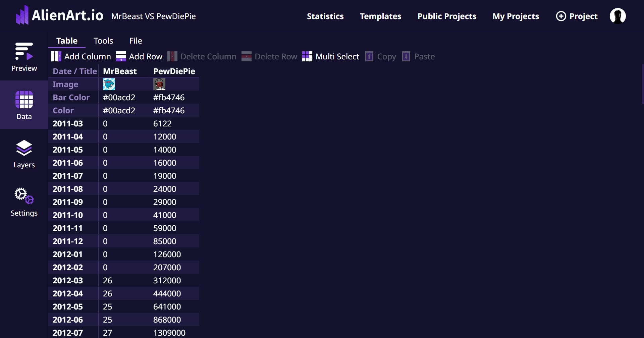The width and height of the screenshot is (644, 338).
Task: Click the Add Row icon
Action: 121,56
